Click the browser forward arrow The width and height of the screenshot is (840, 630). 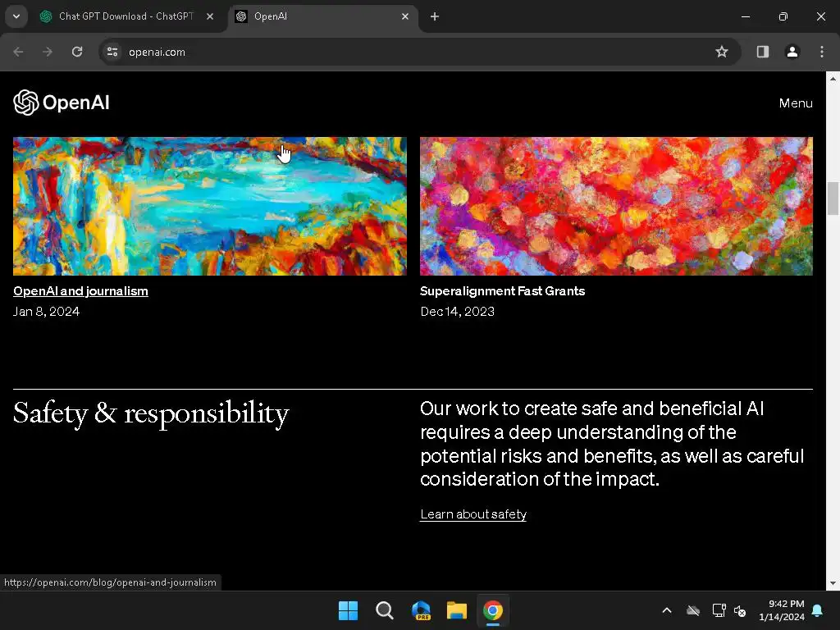(x=48, y=52)
